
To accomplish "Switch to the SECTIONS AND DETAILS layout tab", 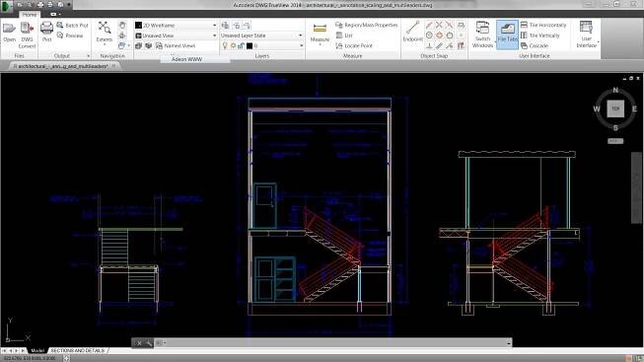I will (x=78, y=350).
